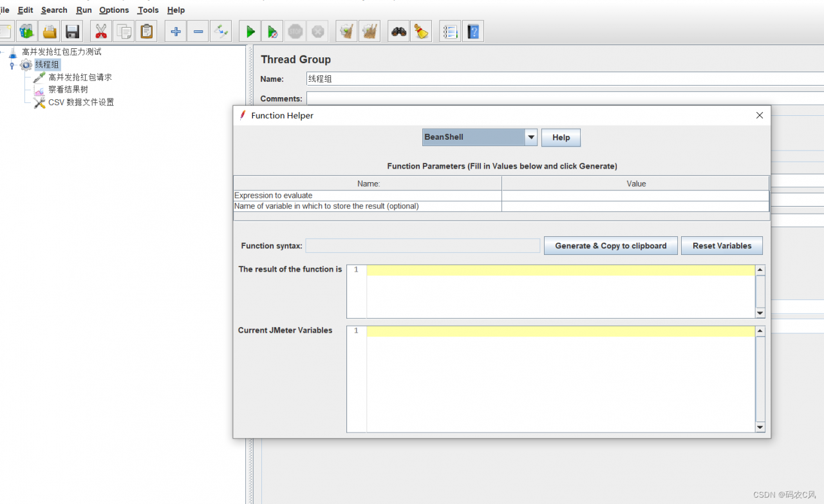Collapse the test plan root node handle
824x504 pixels.
[x=2, y=52]
